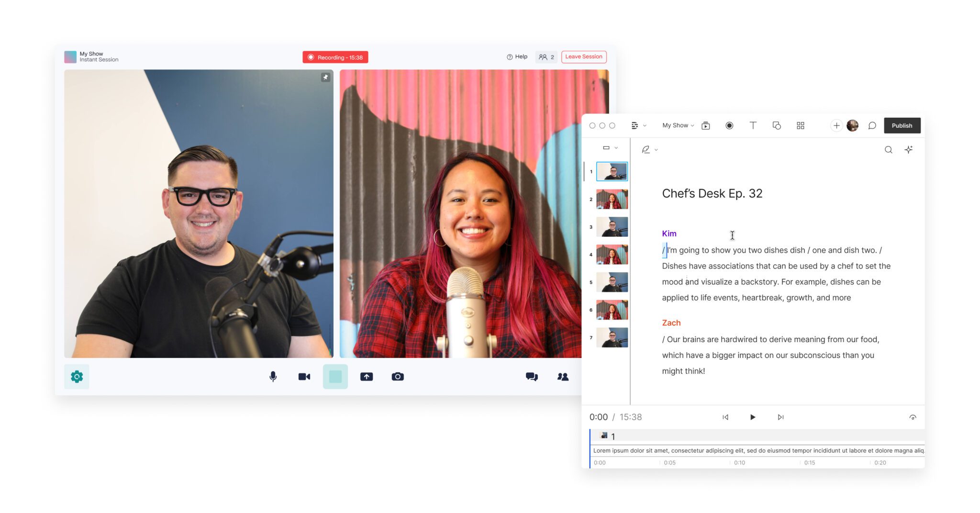Click the Leave Session button

[x=583, y=56]
